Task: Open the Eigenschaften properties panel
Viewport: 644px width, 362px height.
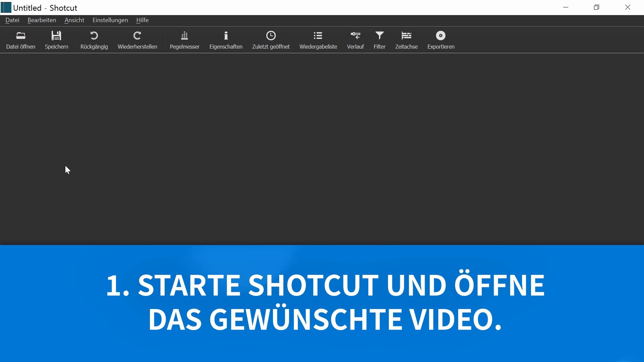Action: click(x=226, y=40)
